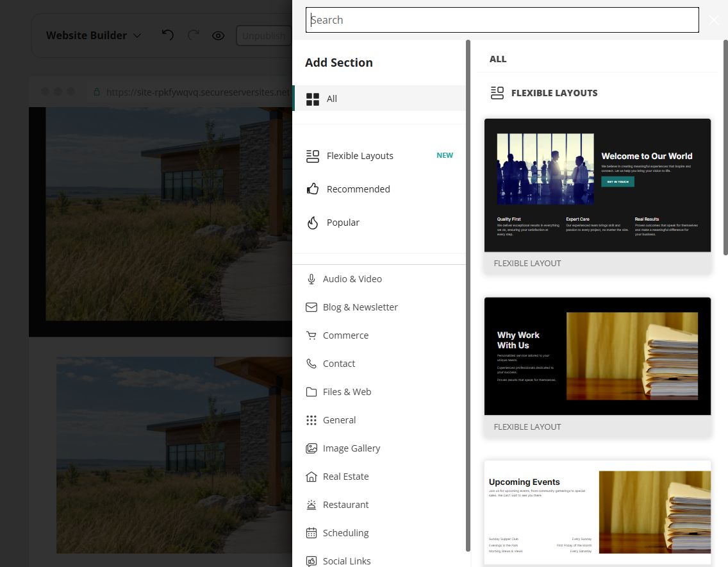Click the FLEXIBLE LAYOUTS section heading
The height and width of the screenshot is (567, 728).
click(x=554, y=93)
